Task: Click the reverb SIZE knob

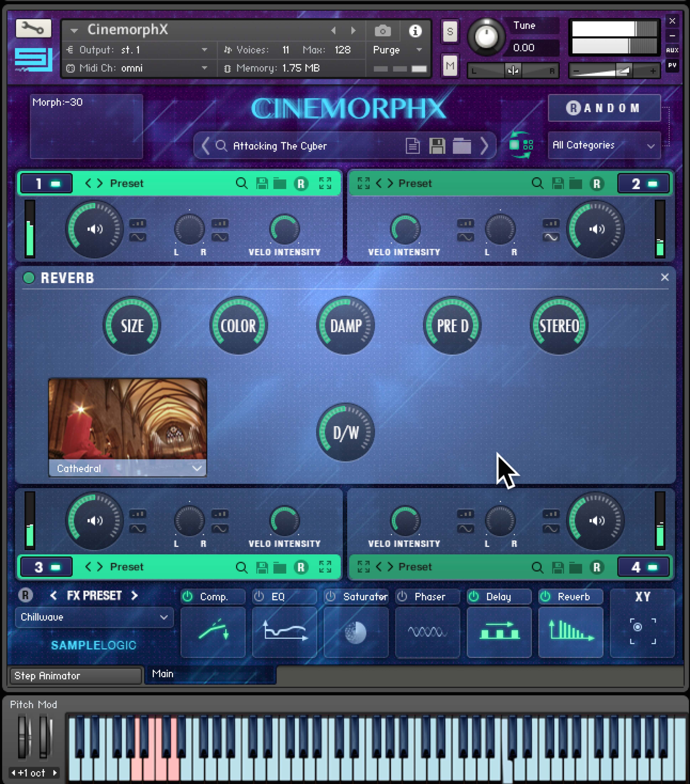Action: click(132, 326)
